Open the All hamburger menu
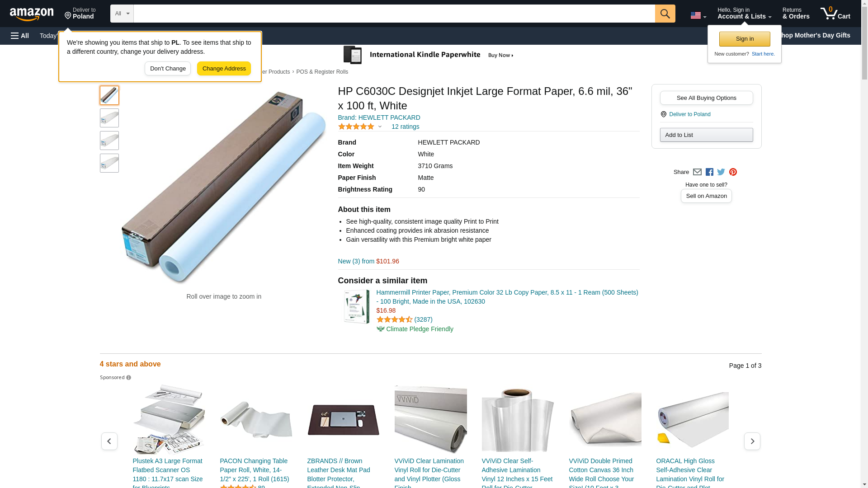This screenshot has width=868, height=488. click(x=20, y=36)
